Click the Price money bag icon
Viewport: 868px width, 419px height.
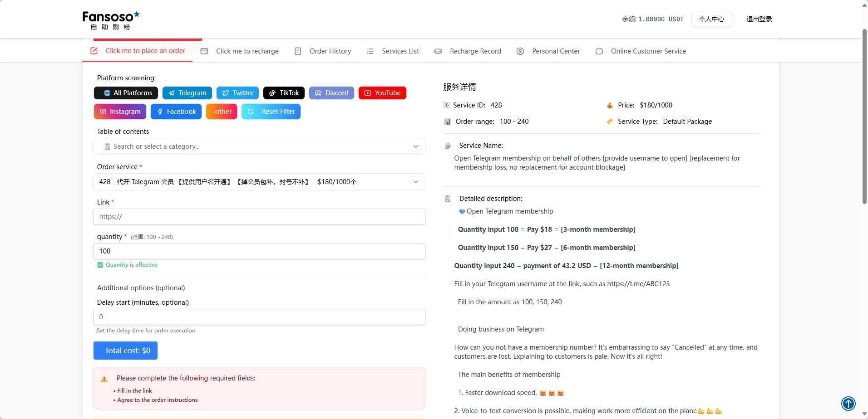point(610,105)
